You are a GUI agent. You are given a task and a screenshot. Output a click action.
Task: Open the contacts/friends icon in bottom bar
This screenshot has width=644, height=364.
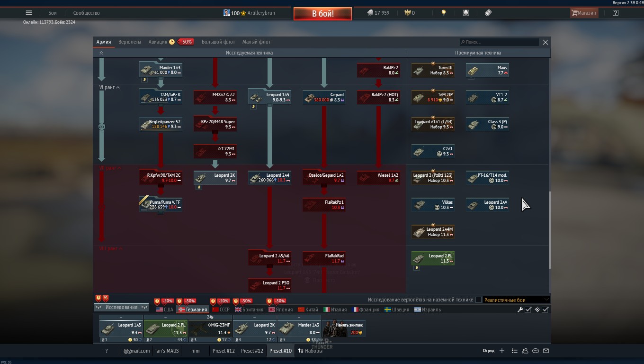point(525,351)
